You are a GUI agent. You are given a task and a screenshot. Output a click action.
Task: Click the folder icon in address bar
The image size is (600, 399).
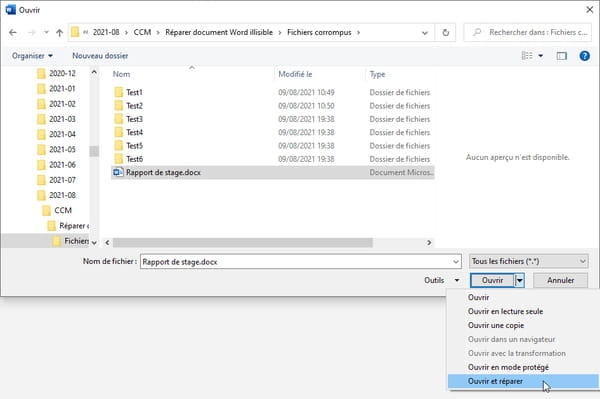pyautogui.click(x=75, y=32)
